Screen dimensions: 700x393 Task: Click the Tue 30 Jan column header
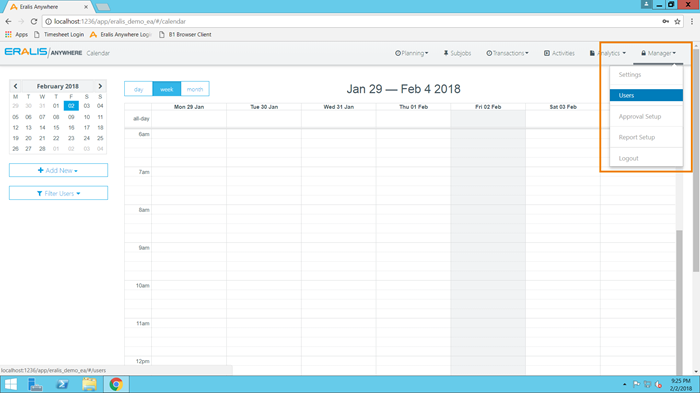pos(264,107)
